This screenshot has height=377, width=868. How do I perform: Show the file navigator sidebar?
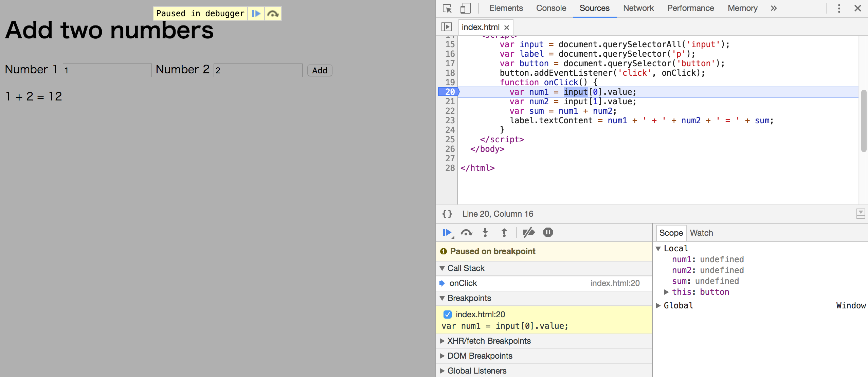click(446, 27)
